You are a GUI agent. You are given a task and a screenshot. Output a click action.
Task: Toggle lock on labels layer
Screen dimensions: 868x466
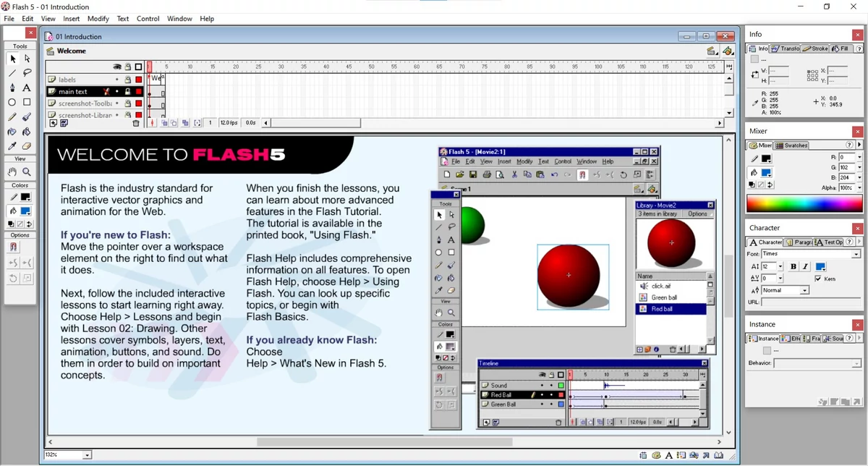pyautogui.click(x=128, y=80)
